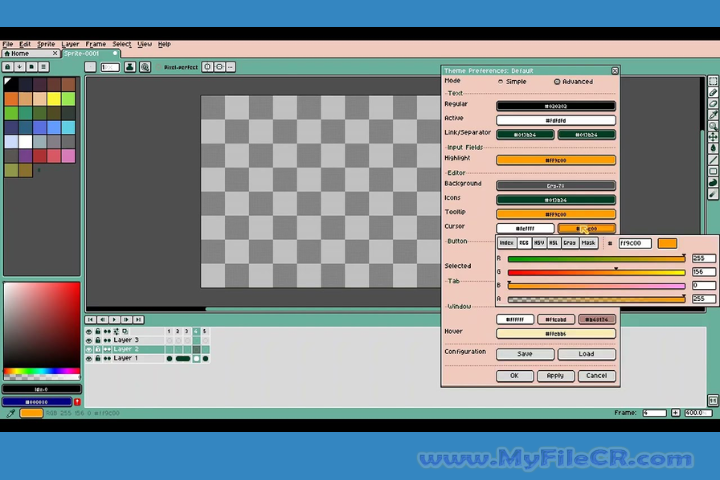Viewport: 720px width, 480px height.
Task: Select the Eyedropper tool in toolbox
Action: coord(713,114)
